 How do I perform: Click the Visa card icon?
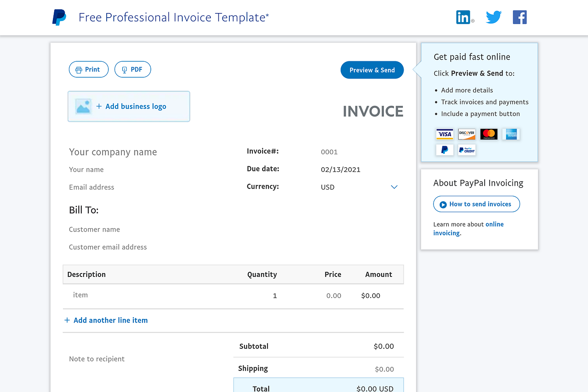(x=445, y=134)
